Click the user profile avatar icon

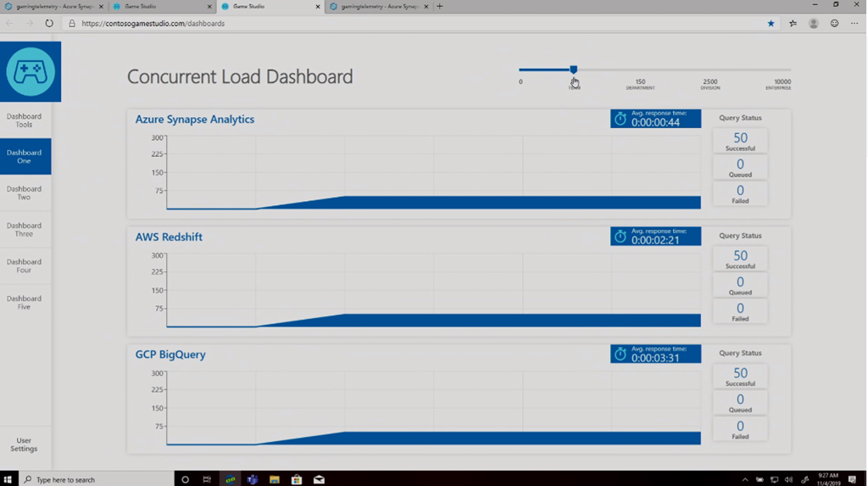[813, 23]
